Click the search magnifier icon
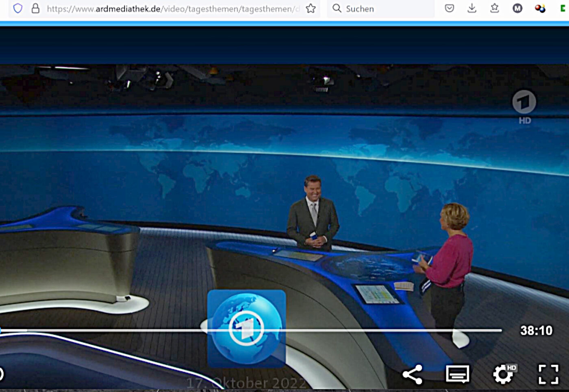Viewport: 569px width, 392px height. (x=337, y=8)
